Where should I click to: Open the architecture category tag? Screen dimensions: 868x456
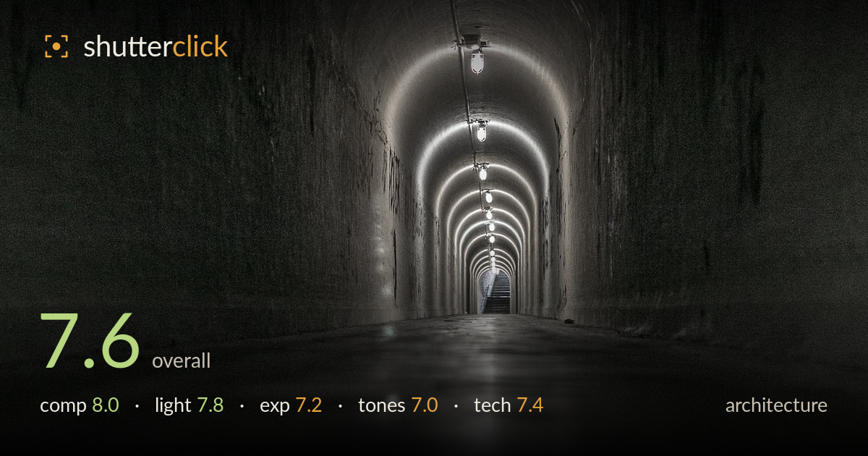coord(776,405)
